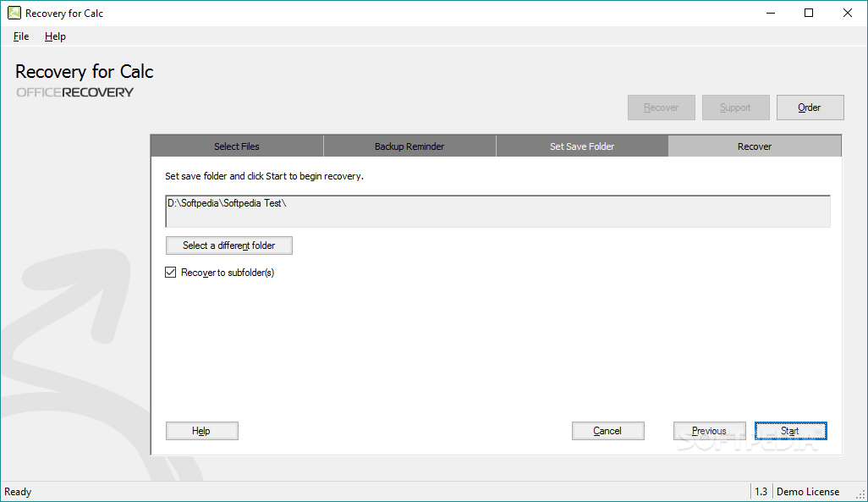The height and width of the screenshot is (502, 868).
Task: Maximize the Recovery for Calc window
Action: click(809, 13)
